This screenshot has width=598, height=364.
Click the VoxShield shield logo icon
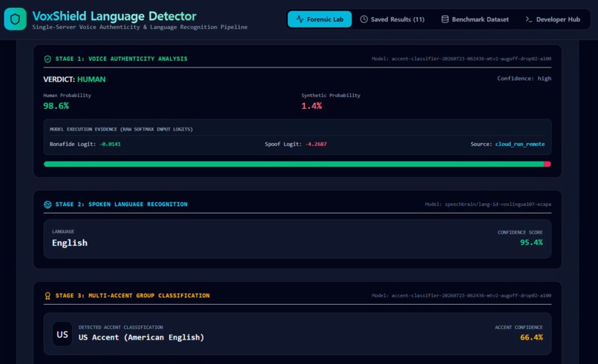pos(16,19)
